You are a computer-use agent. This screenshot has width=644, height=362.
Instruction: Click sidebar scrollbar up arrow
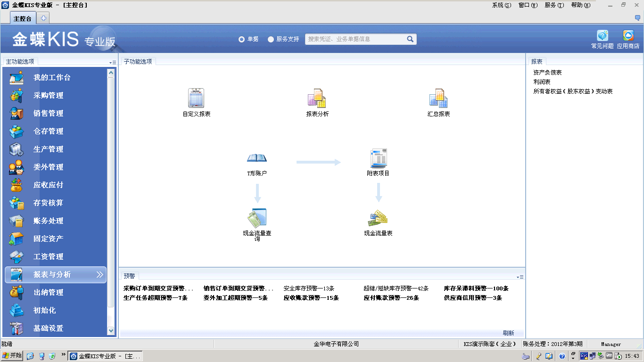click(x=111, y=73)
